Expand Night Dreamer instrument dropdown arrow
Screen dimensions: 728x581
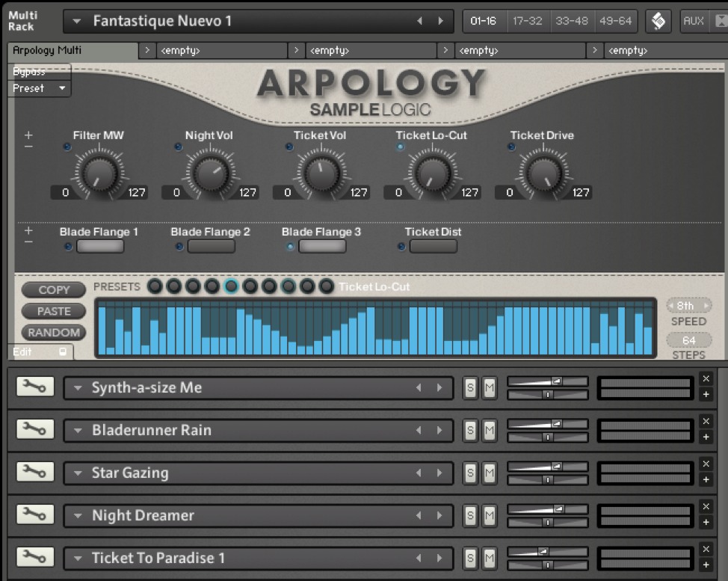(x=78, y=515)
